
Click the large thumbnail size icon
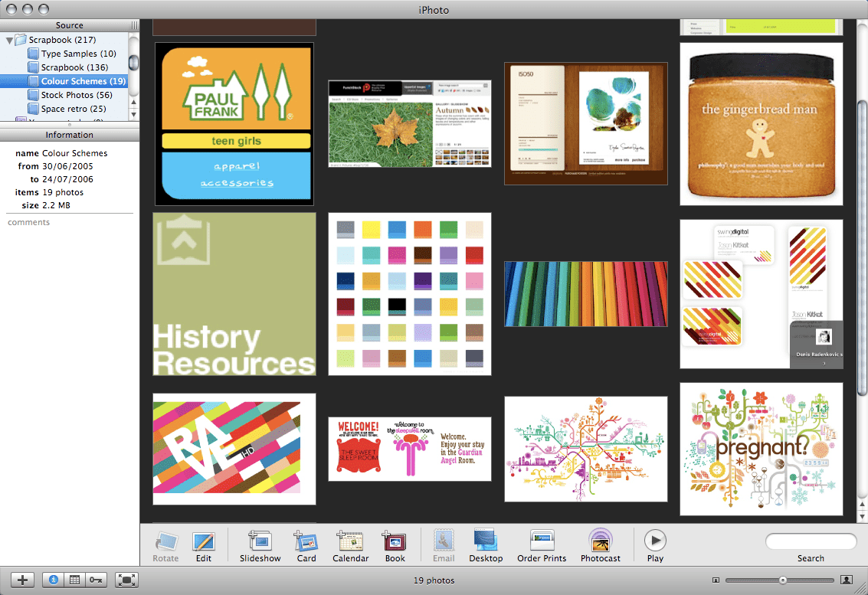847,580
